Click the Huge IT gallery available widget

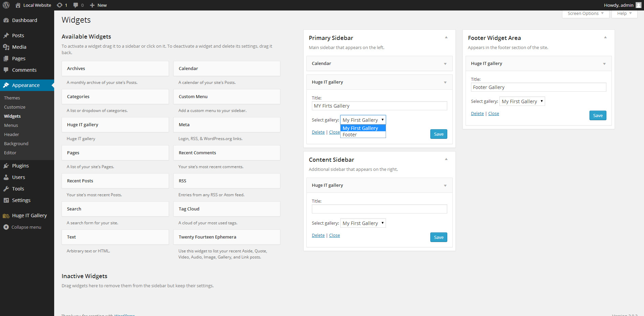pos(115,125)
